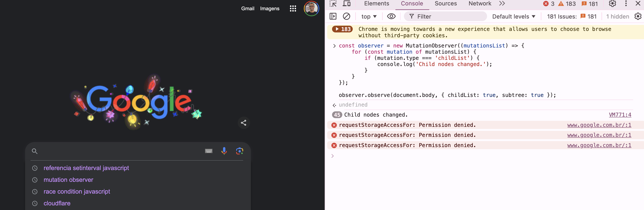Open source link of first Permission denied error
Image resolution: width=644 pixels, height=210 pixels.
coord(599,125)
